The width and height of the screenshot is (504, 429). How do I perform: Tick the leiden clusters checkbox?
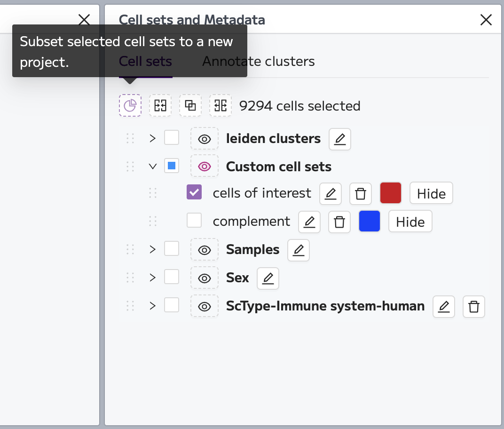172,138
